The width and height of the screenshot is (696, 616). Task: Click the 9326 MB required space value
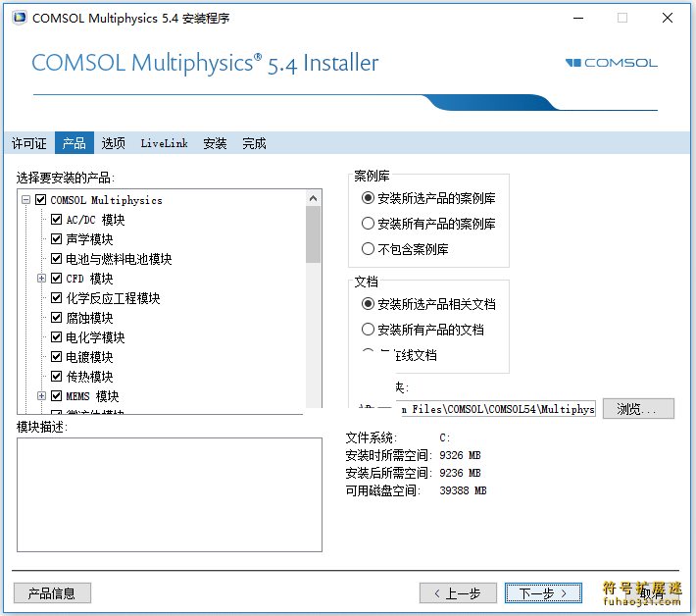coord(460,455)
